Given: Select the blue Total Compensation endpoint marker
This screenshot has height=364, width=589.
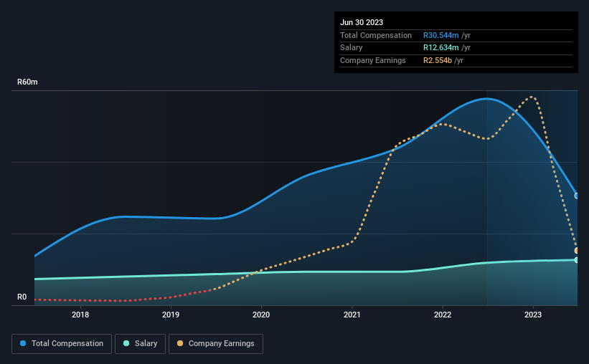Looking at the screenshot, I should pyautogui.click(x=577, y=196).
